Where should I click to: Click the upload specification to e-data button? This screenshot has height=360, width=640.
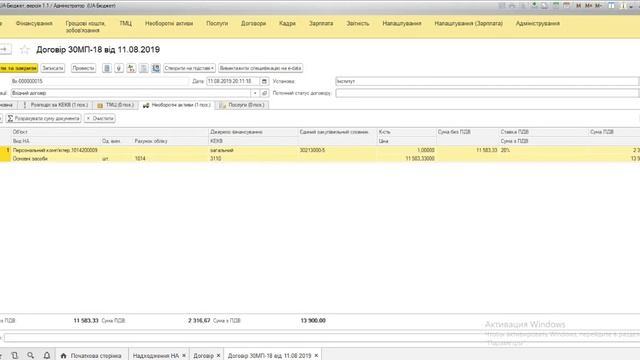coord(260,68)
